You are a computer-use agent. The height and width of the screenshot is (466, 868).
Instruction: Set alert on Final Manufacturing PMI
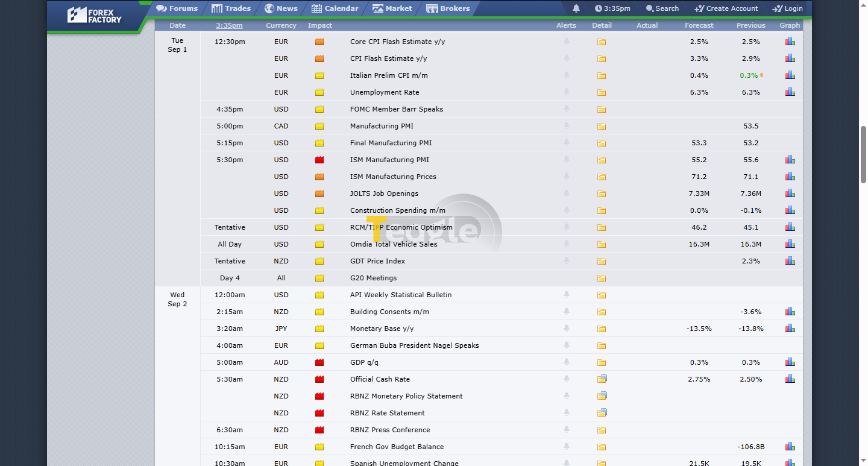[567, 143]
